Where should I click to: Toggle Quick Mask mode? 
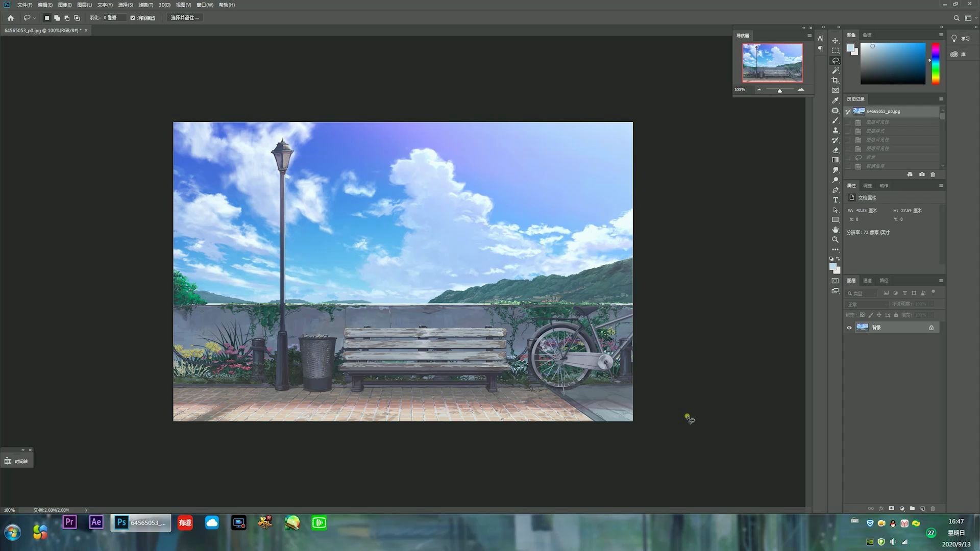[x=835, y=281]
